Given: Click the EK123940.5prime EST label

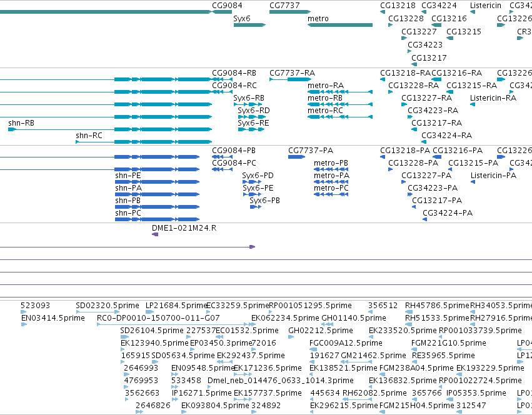Looking at the screenshot, I should 154,343.
